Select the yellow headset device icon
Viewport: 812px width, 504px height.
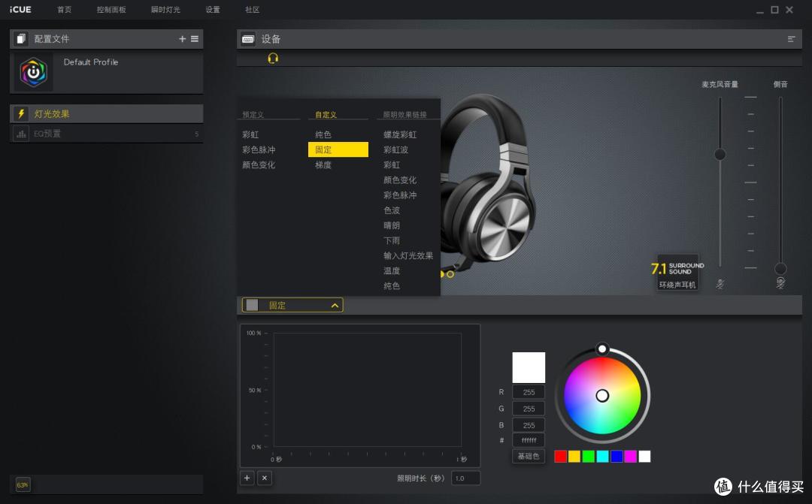[x=273, y=59]
